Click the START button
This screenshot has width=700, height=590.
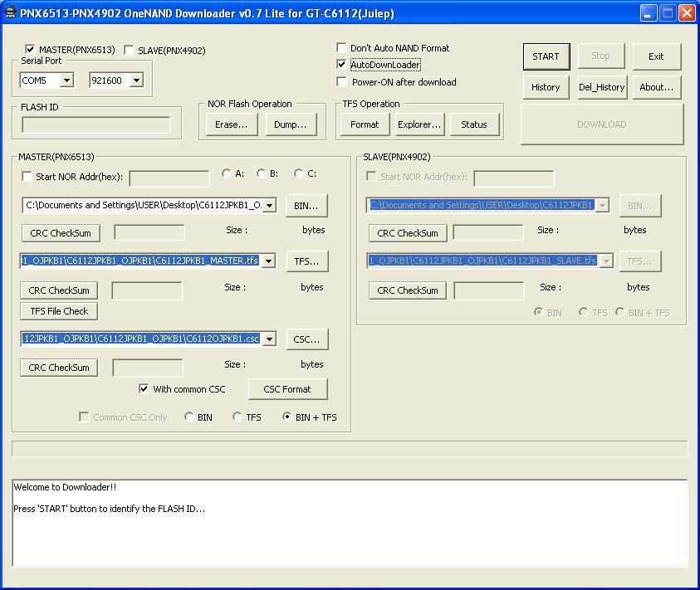pyautogui.click(x=546, y=56)
